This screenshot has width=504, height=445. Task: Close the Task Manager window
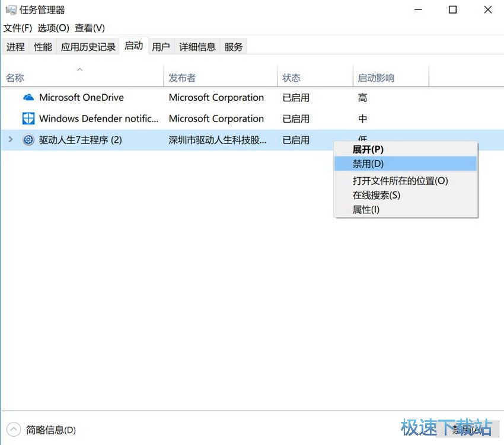[x=487, y=9]
